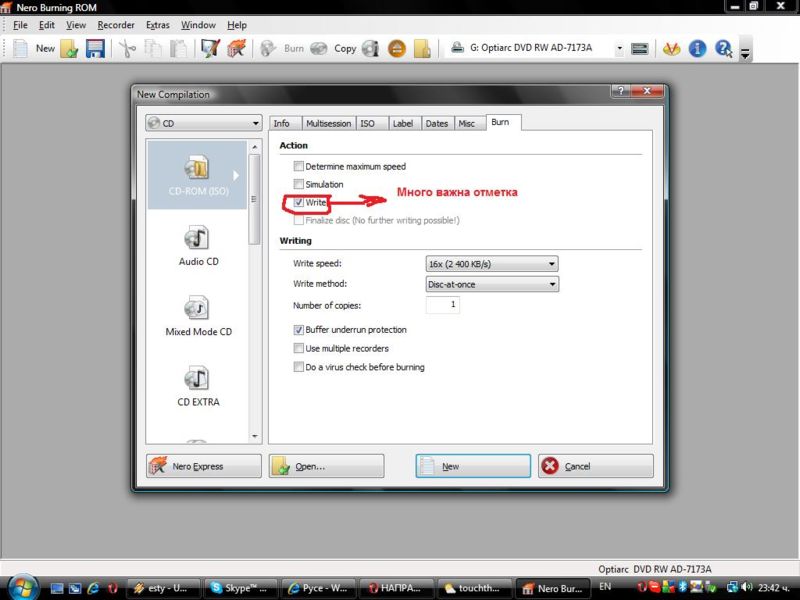Click the Disc Info icon in toolbar
The width and height of the screenshot is (800, 600).
pyautogui.click(x=371, y=49)
